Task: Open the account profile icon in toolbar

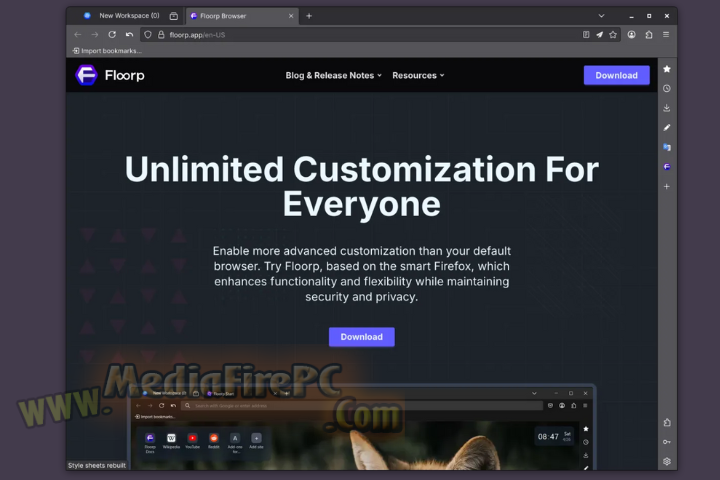Action: (632, 34)
